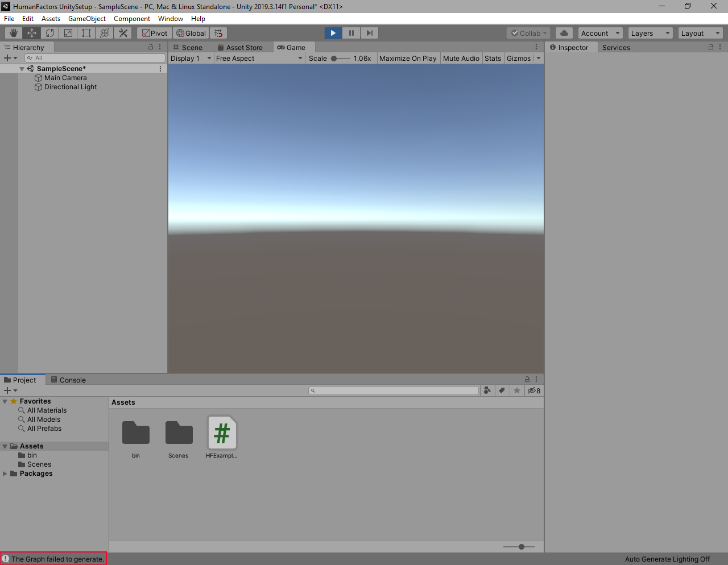Open Project create plus menu

pyautogui.click(x=10, y=390)
